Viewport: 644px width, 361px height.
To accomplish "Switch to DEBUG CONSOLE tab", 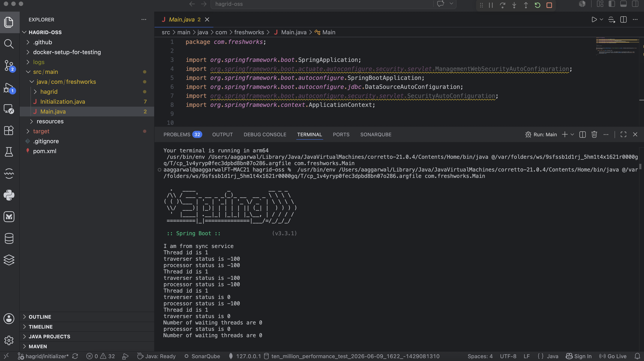I will pos(265,135).
